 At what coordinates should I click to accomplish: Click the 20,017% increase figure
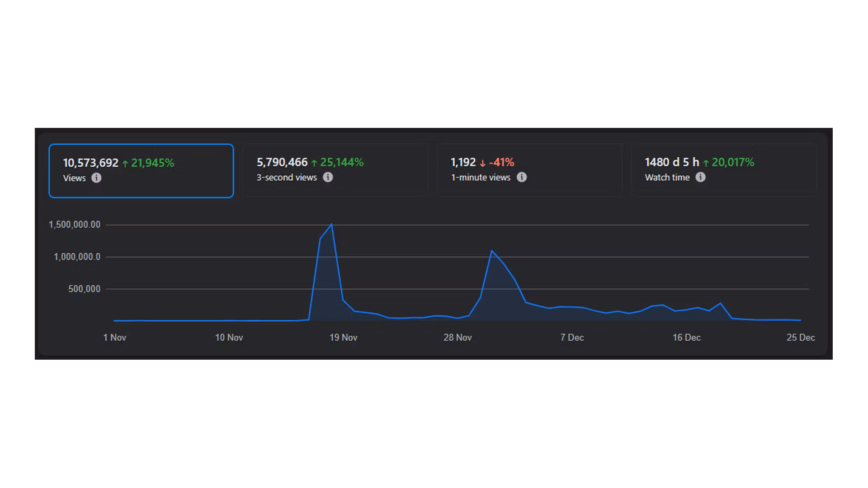pyautogui.click(x=733, y=162)
